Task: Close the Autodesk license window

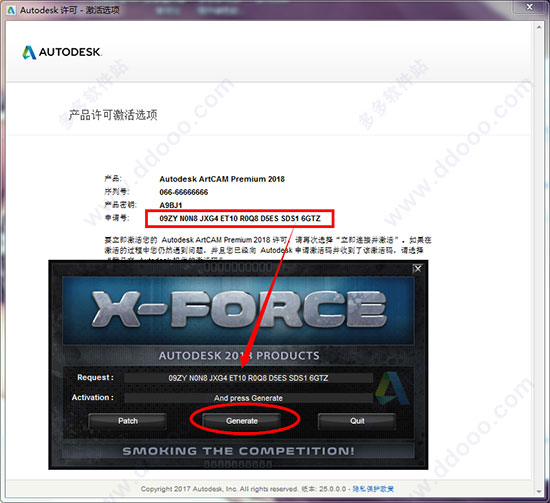Action: tap(530, 7)
